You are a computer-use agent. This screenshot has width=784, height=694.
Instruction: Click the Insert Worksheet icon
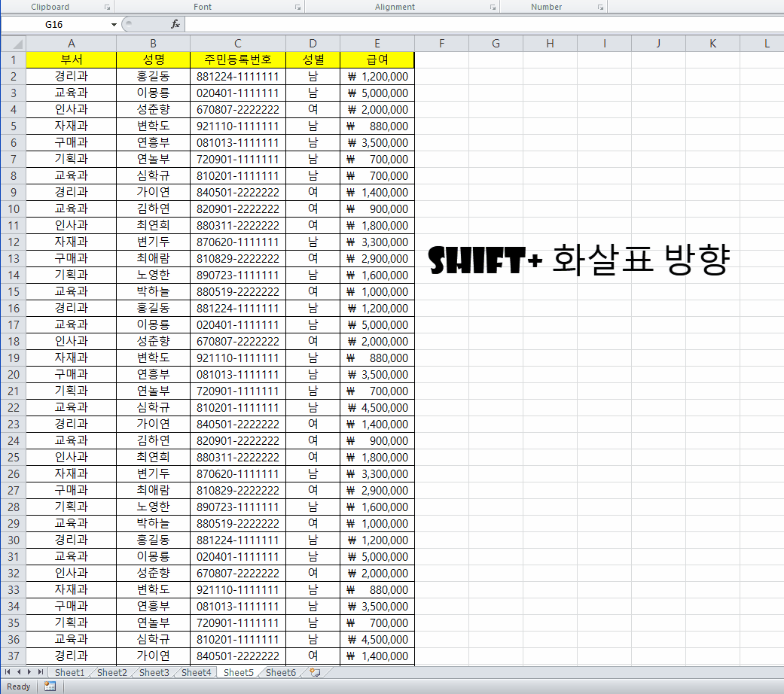click(315, 672)
